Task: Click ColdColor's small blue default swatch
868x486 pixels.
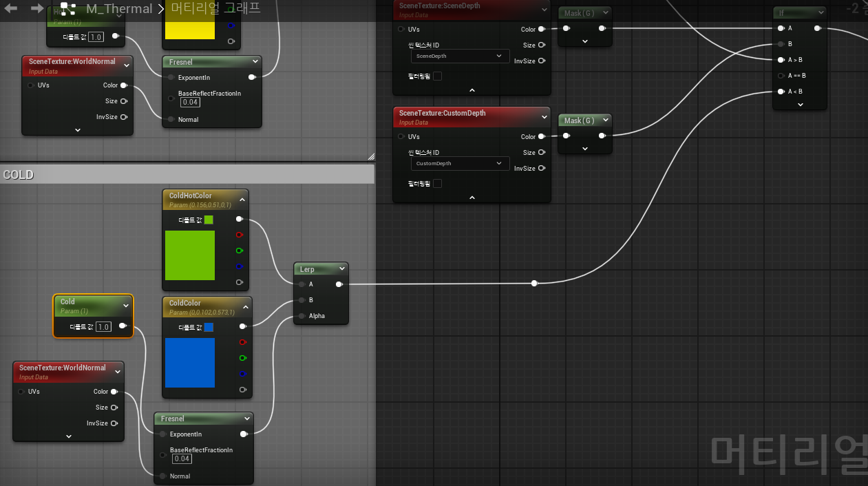Action: [x=209, y=327]
